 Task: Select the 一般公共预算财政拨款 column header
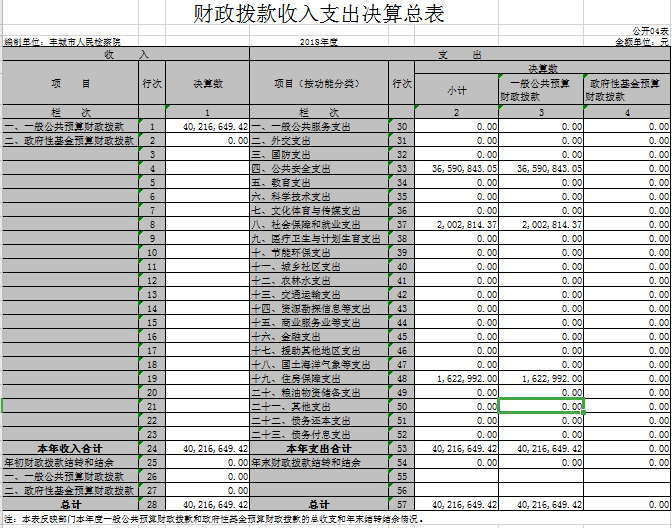pos(541,90)
